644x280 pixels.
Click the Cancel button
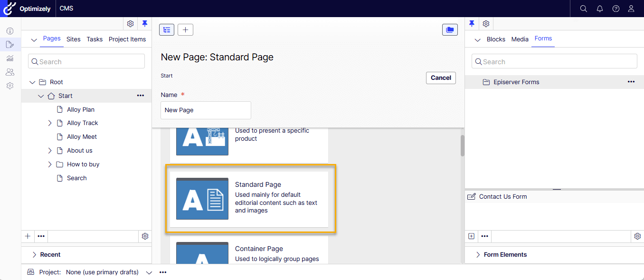click(441, 78)
